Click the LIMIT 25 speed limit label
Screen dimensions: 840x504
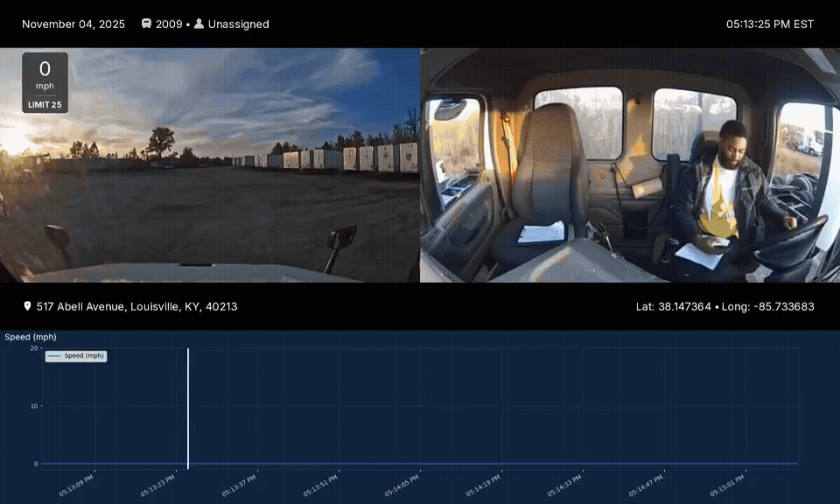[45, 105]
